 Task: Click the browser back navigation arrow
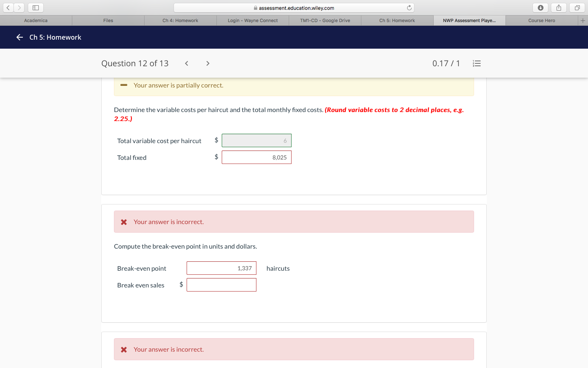click(x=8, y=7)
